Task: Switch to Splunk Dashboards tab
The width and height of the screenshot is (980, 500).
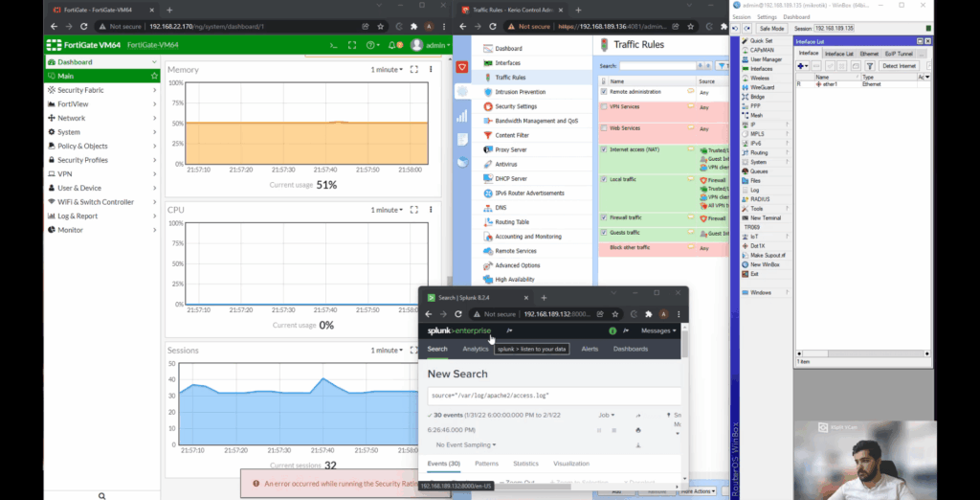Action: [x=630, y=349]
